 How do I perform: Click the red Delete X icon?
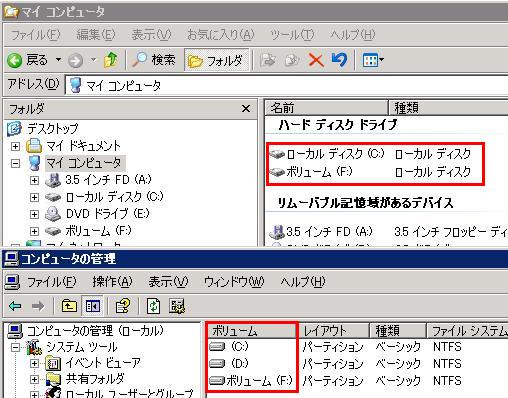316,60
